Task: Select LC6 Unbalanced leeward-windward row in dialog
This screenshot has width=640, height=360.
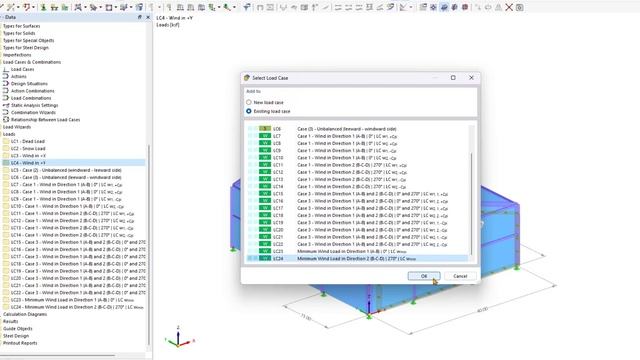Action: pos(358,129)
